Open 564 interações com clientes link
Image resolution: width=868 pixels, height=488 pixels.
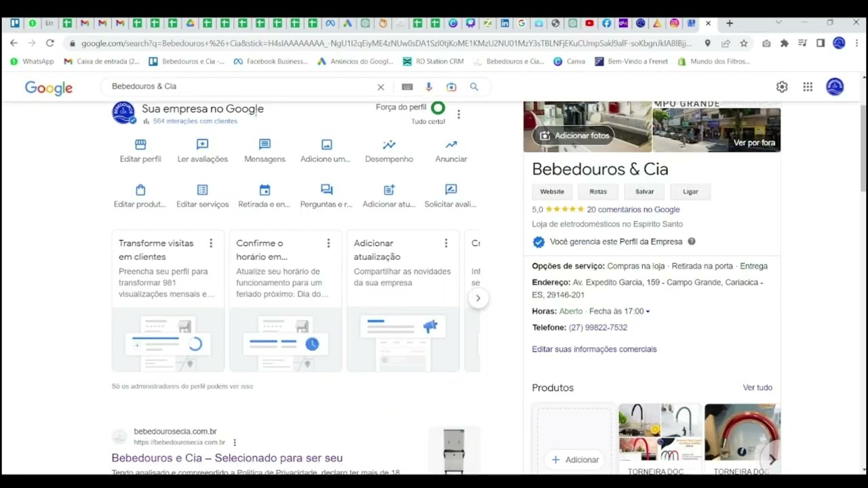tap(195, 121)
